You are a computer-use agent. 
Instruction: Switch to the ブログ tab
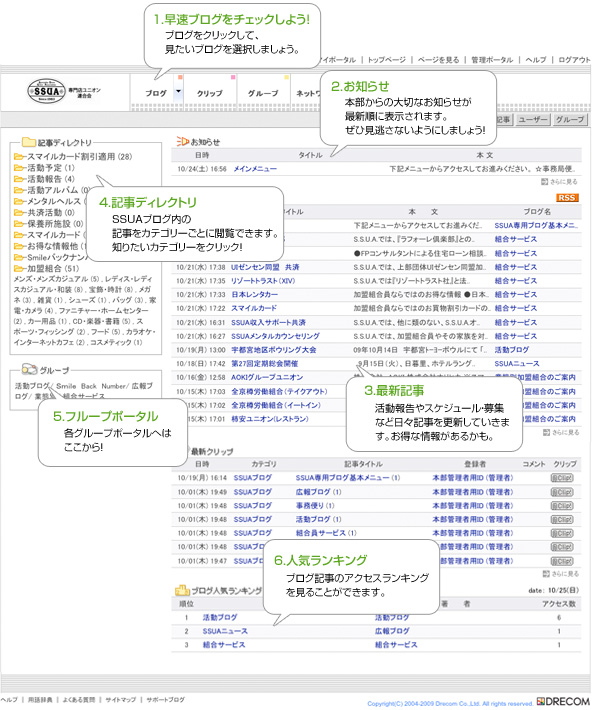click(156, 93)
